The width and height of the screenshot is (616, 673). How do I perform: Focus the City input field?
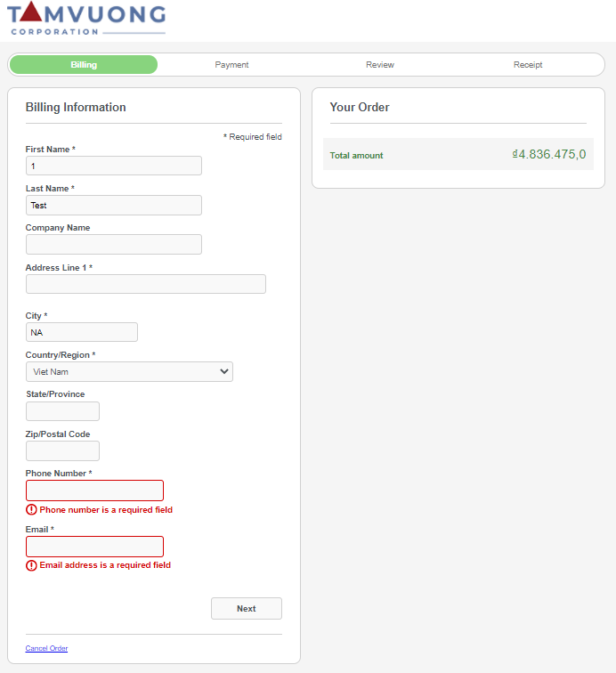[81, 332]
